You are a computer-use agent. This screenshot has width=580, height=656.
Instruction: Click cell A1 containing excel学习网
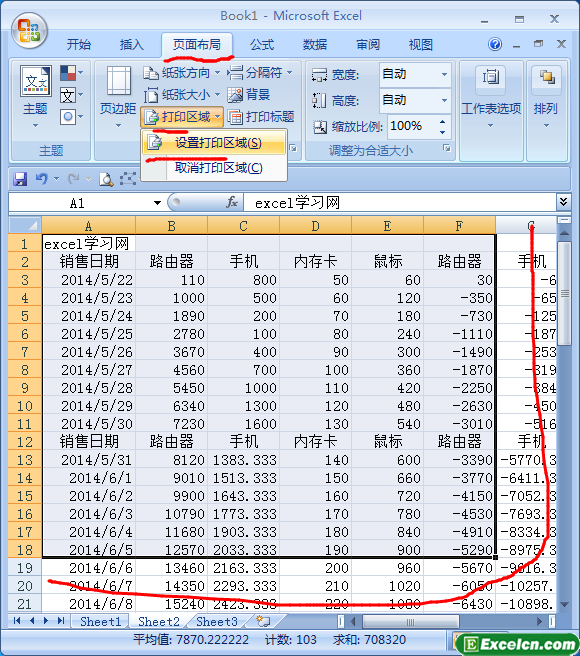(89, 243)
